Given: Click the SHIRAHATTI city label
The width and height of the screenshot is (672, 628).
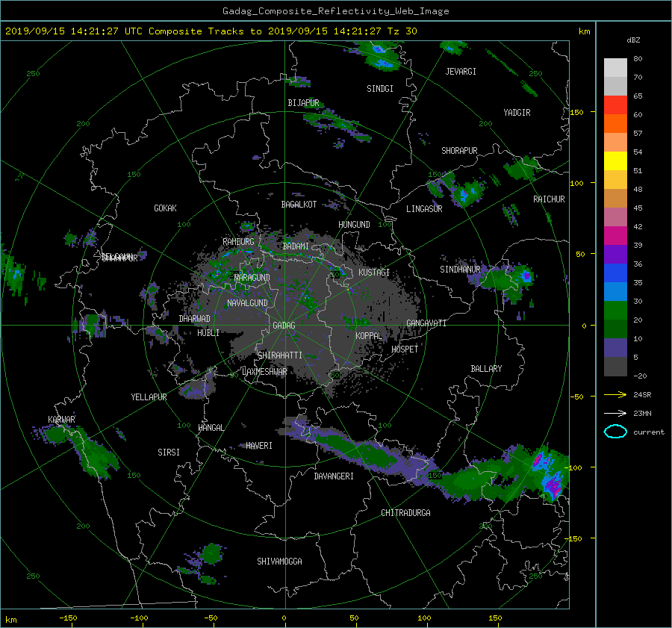Looking at the screenshot, I should click(x=280, y=355).
